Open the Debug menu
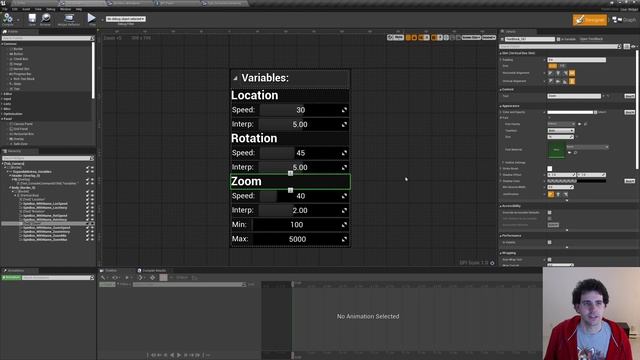This screenshot has width=640, height=360. click(51, 9)
